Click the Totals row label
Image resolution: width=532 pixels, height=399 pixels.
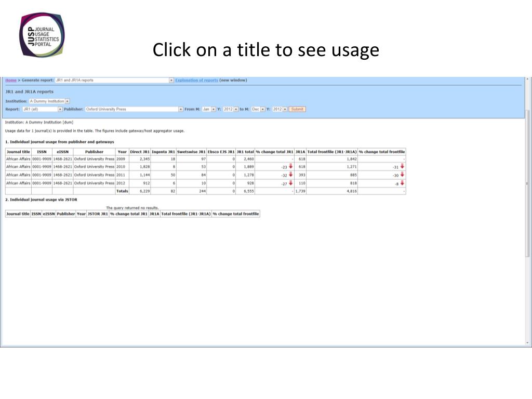click(x=122, y=191)
